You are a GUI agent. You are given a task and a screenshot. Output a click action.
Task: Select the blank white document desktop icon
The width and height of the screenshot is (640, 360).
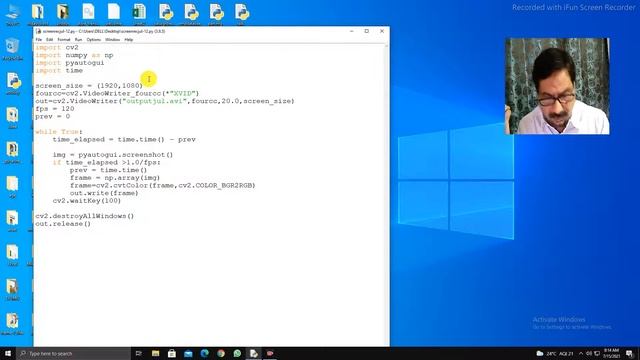point(113,15)
